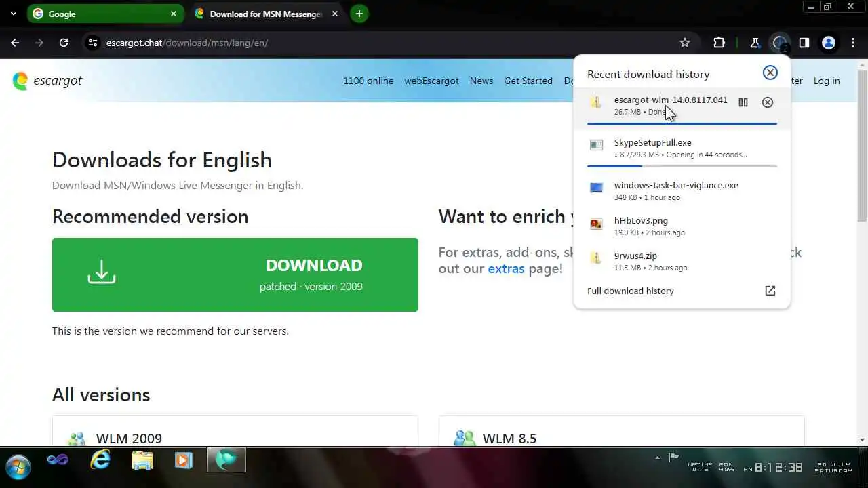Bookmark this page with the star
The image size is (868, 488).
tap(685, 43)
